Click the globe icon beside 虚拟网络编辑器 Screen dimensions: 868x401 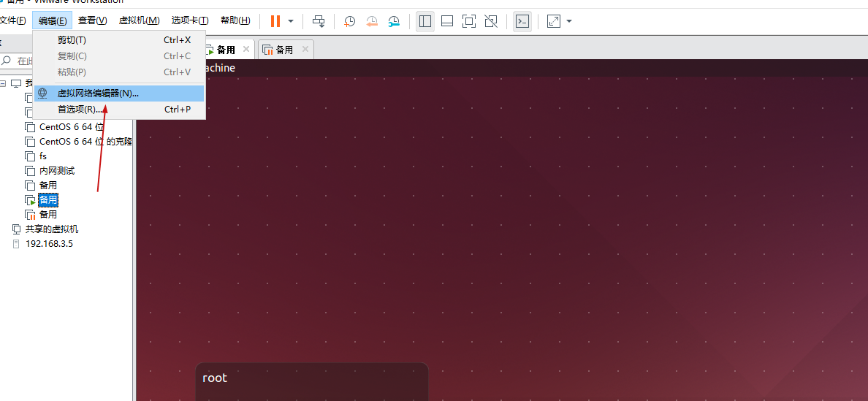[x=42, y=93]
